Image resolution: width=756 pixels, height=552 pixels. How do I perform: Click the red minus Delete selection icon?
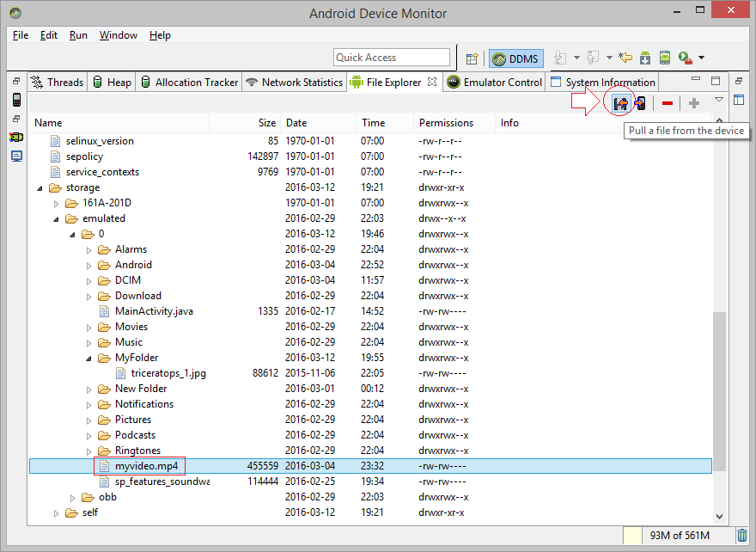coord(668,103)
